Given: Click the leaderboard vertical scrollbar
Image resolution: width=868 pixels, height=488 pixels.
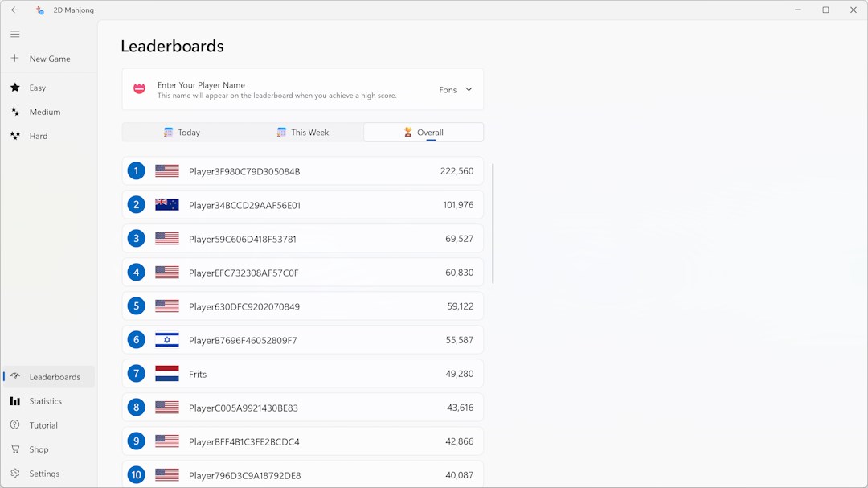Looking at the screenshot, I should (x=493, y=223).
